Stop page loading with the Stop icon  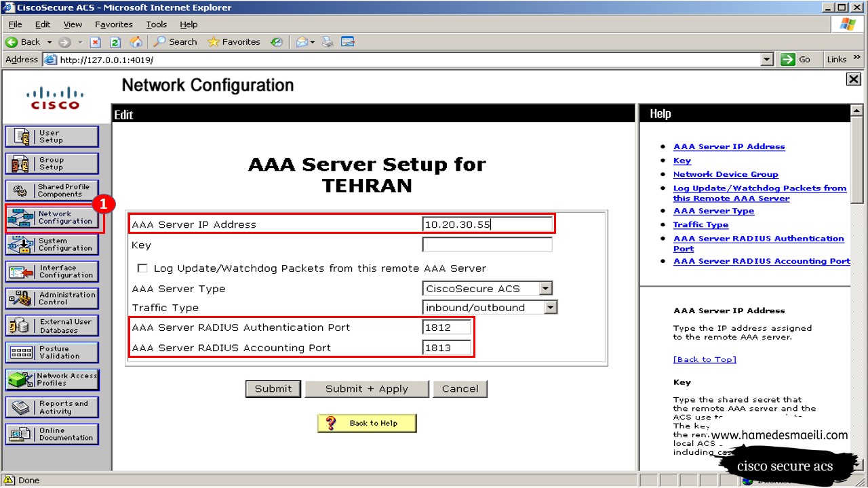pyautogui.click(x=96, y=42)
